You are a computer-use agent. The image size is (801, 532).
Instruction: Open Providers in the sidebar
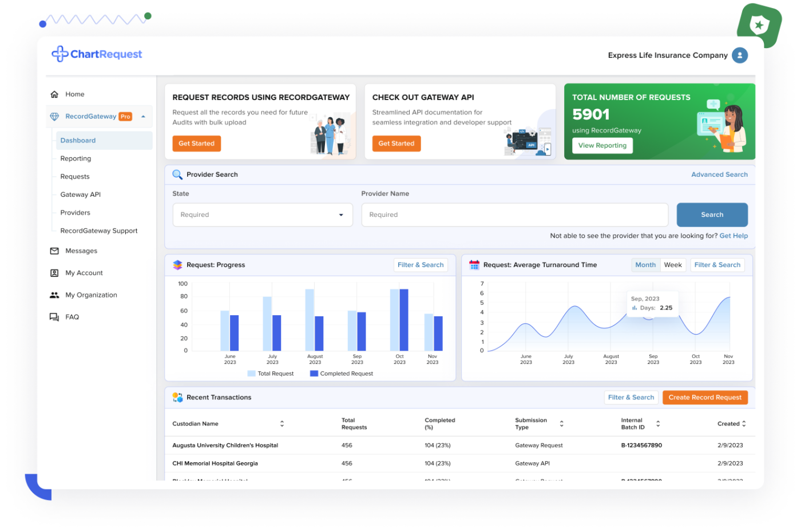point(76,213)
